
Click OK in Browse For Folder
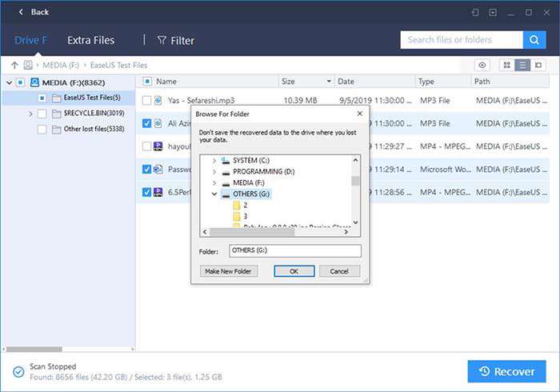294,271
